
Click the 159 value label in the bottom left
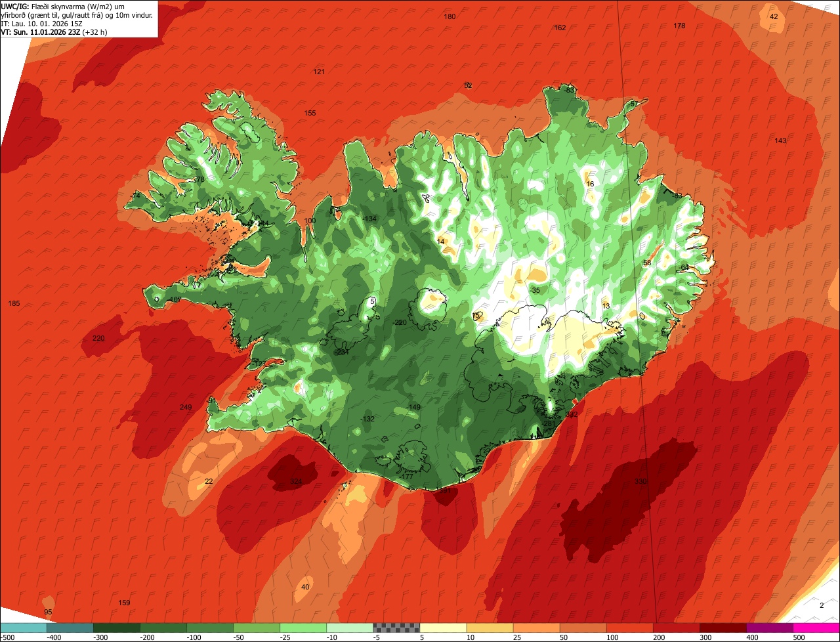pyautogui.click(x=124, y=603)
